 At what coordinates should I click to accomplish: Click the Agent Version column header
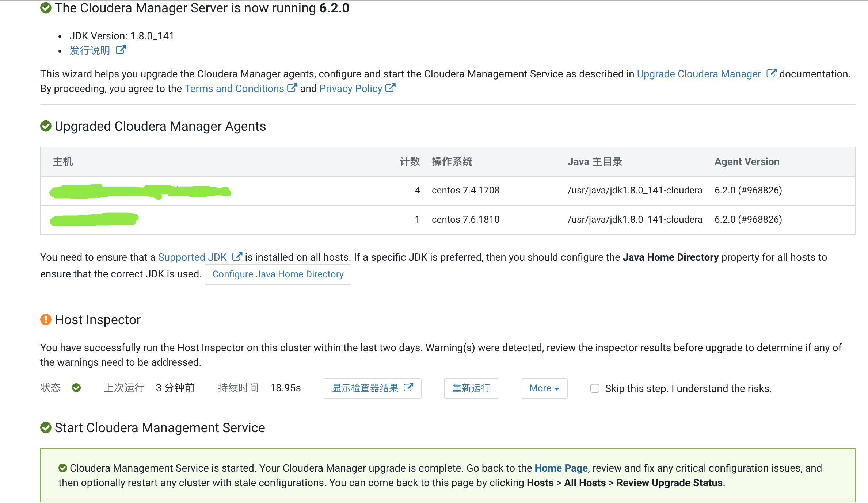tap(747, 161)
